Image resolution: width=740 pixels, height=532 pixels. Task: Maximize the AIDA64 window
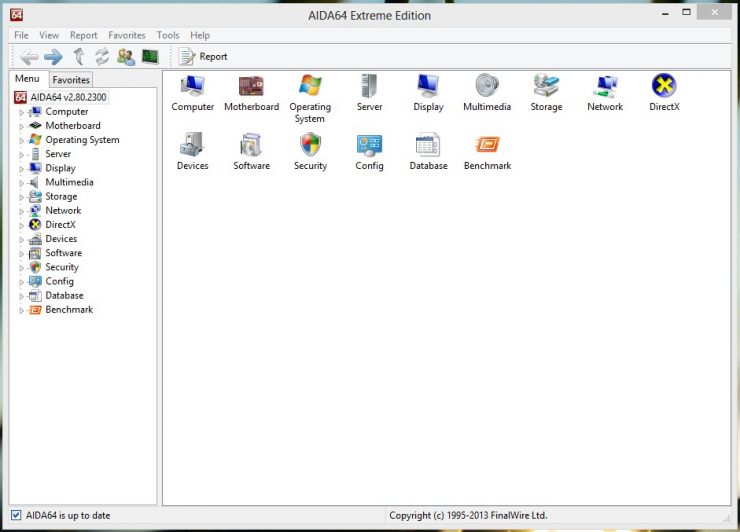pos(687,12)
